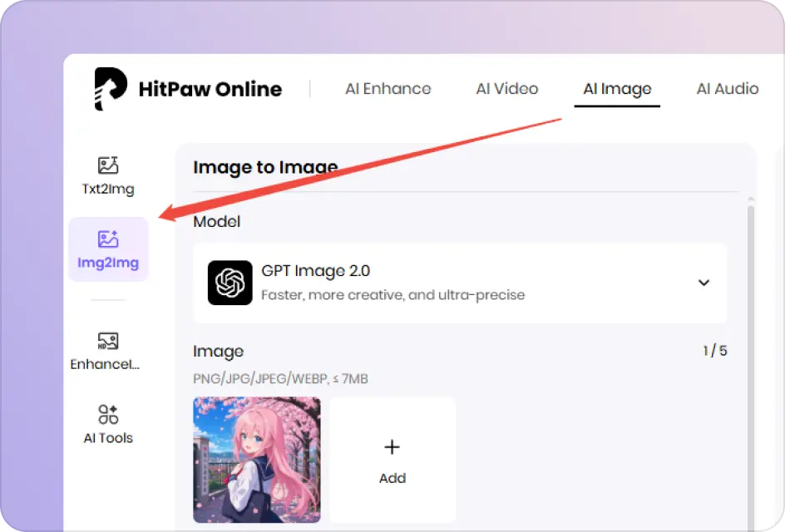The image size is (785, 532).
Task: Click 'Faster, more creative, and ultra-precise' description
Action: (x=393, y=295)
